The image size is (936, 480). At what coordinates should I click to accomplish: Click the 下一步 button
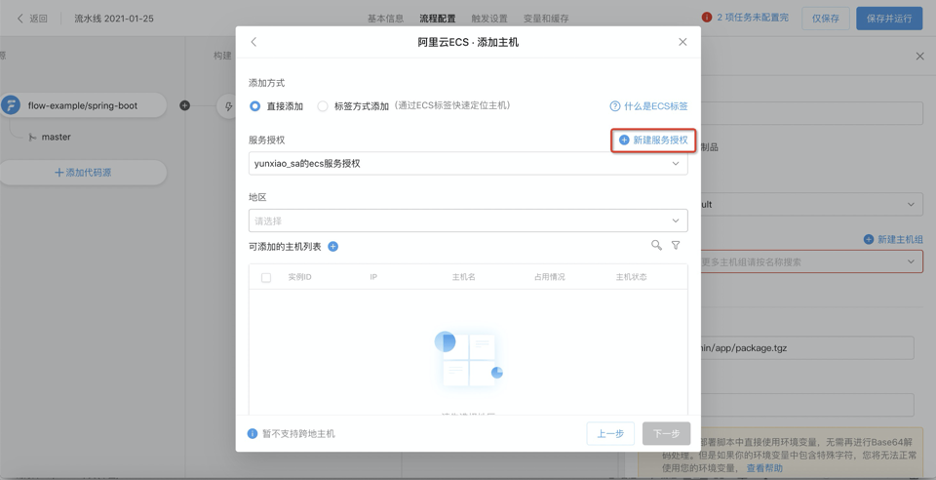pos(666,433)
